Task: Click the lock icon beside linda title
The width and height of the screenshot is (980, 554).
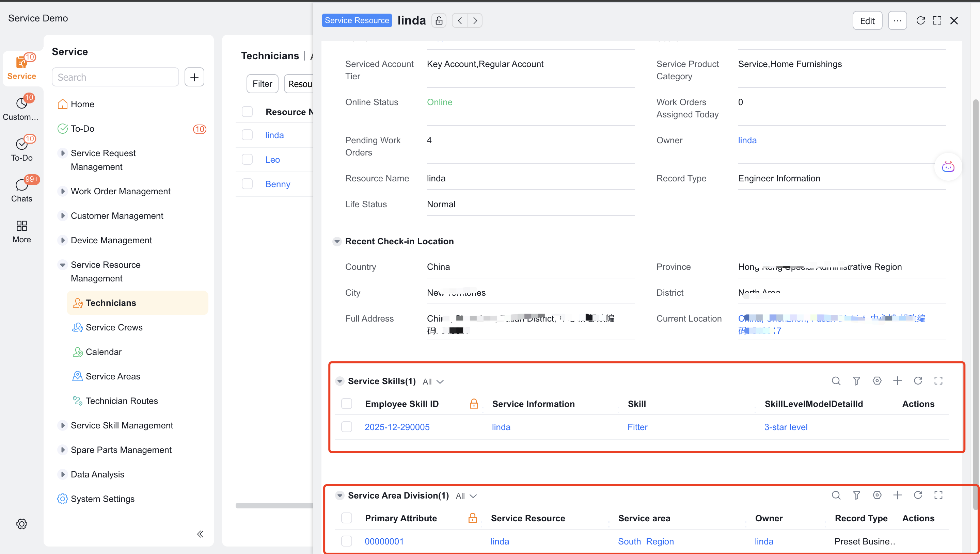Action: (x=439, y=20)
